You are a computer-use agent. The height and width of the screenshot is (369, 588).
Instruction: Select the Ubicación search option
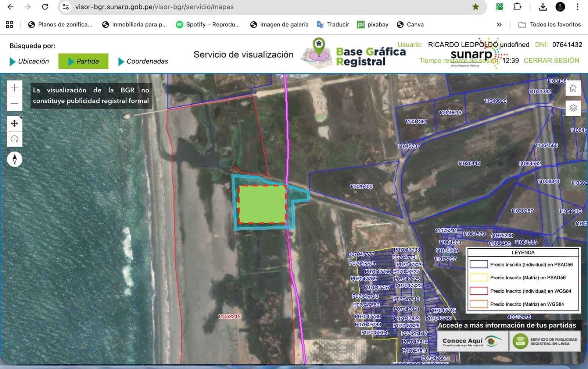[29, 61]
